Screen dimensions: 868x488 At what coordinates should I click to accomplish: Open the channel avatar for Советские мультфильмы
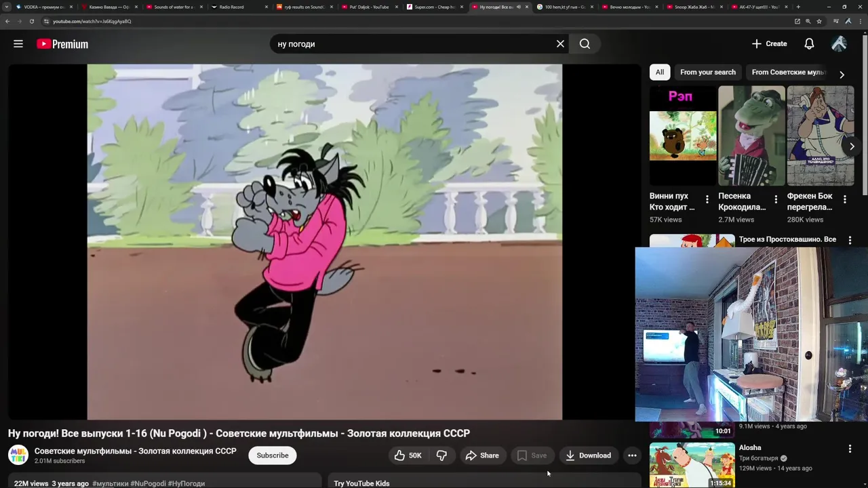[18, 455]
